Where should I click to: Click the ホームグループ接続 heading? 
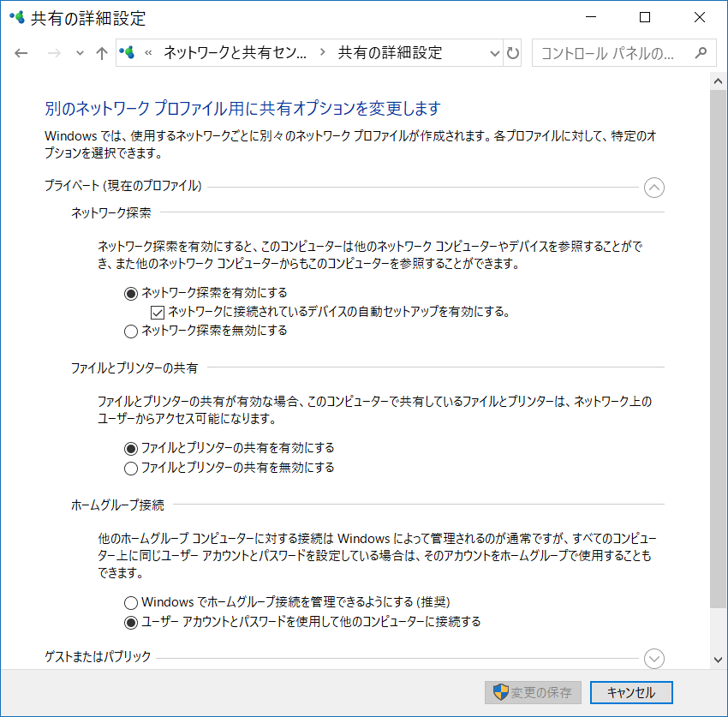tap(117, 505)
